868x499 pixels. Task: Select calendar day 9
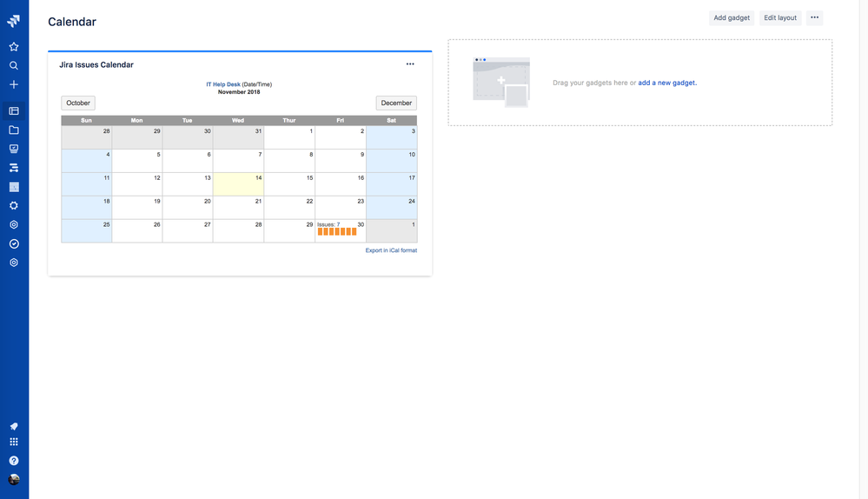point(341,161)
